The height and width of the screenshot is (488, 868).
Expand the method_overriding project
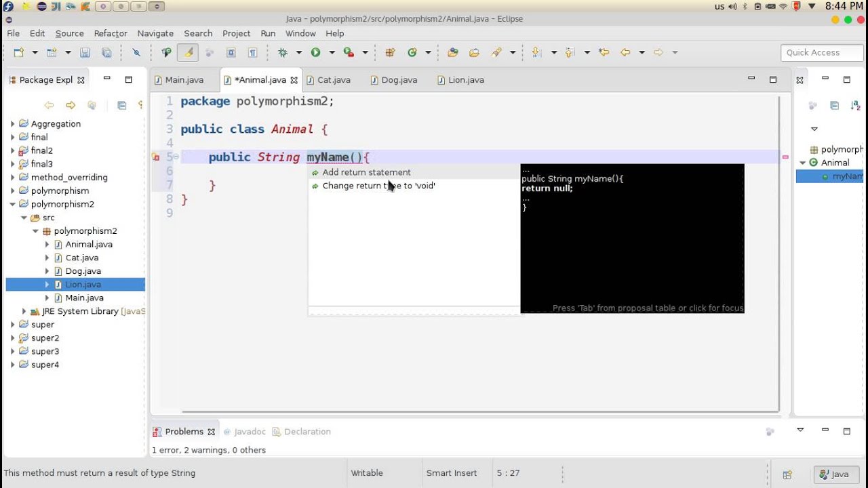(x=13, y=178)
